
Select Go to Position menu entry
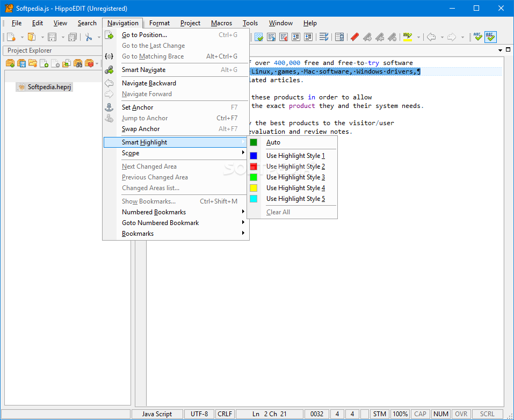tap(176, 35)
